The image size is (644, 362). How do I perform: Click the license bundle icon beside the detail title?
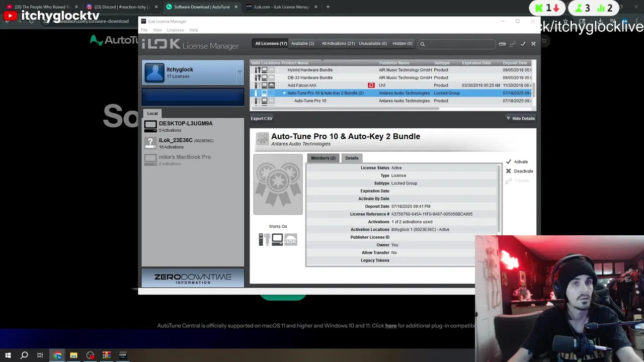point(262,139)
